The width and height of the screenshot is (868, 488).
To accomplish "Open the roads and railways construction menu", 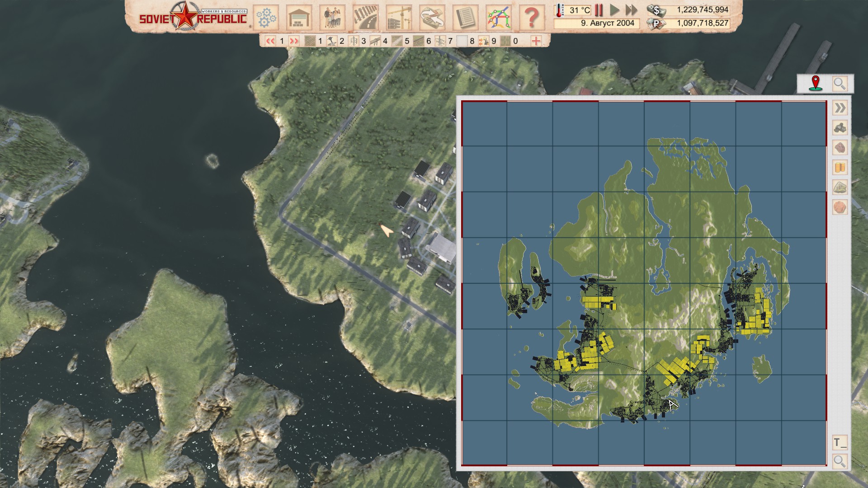I will [x=366, y=18].
